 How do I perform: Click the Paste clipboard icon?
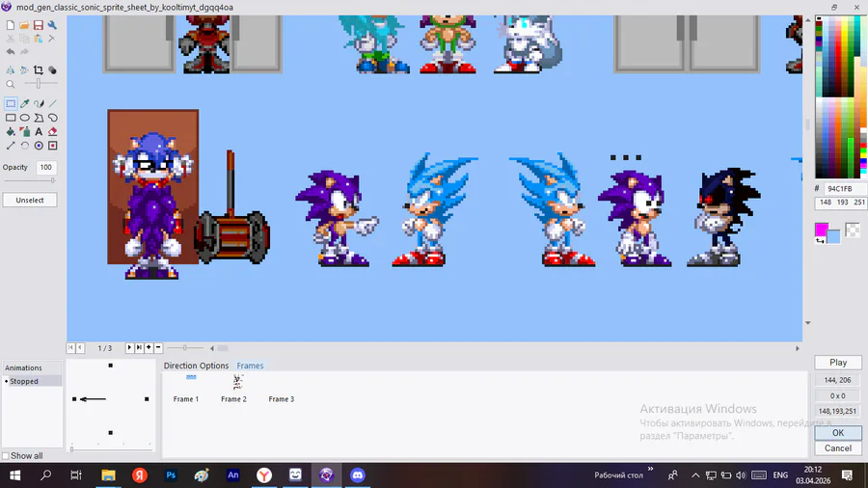39,39
